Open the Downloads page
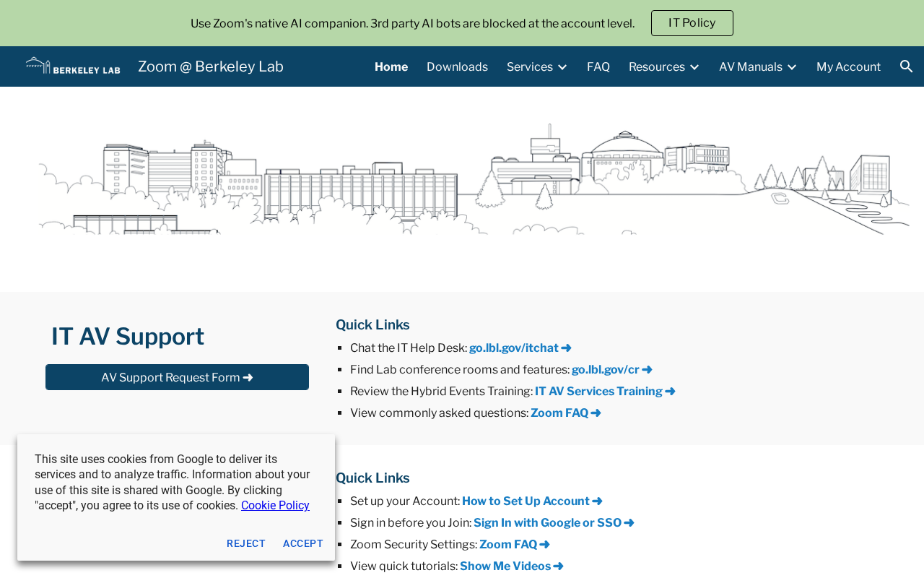Image resolution: width=924 pixels, height=578 pixels. point(457,67)
